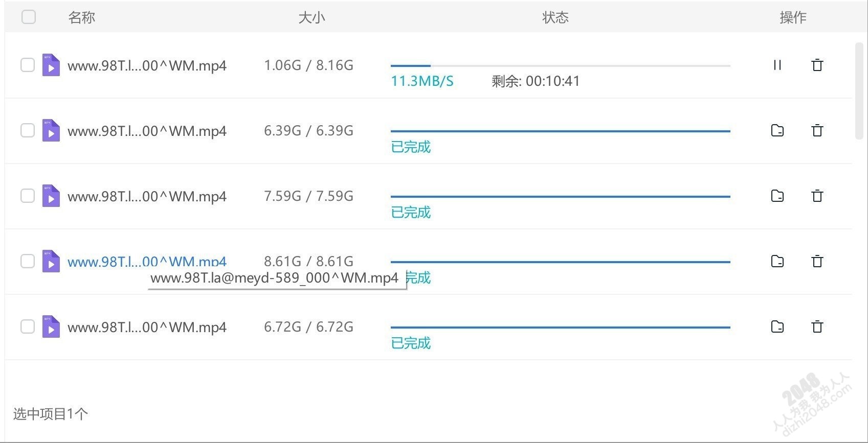The width and height of the screenshot is (868, 443).
Task: Delete the completed 7.59G download
Action: pos(817,196)
